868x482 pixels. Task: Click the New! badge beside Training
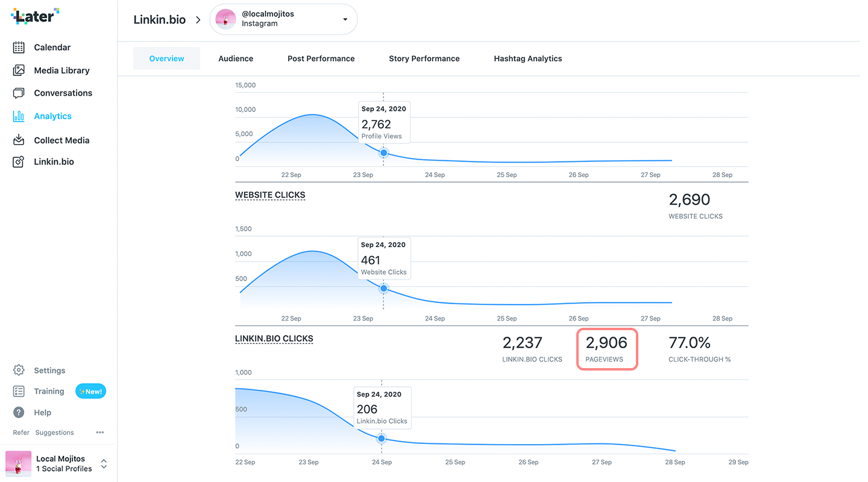pyautogui.click(x=90, y=391)
